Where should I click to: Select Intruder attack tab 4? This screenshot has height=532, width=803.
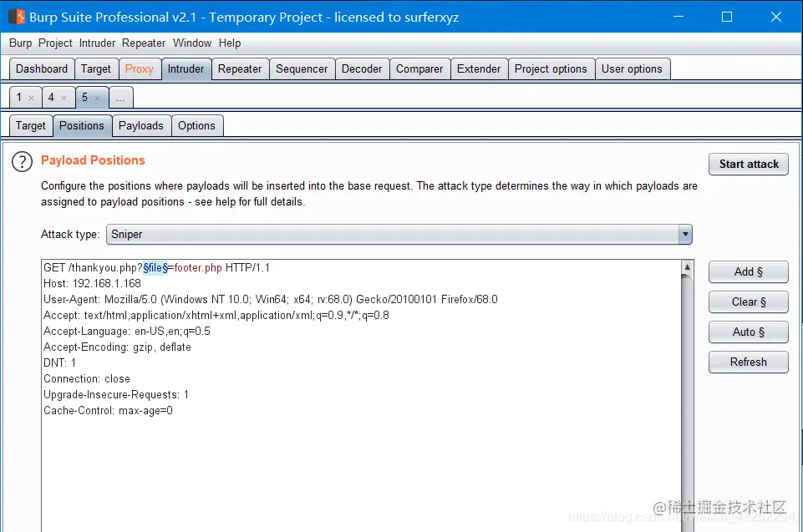coord(51,97)
